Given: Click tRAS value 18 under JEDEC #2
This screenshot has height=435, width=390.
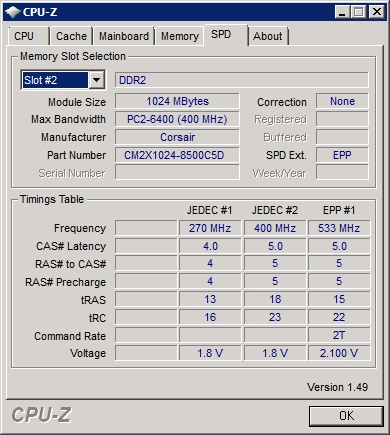Looking at the screenshot, I should (x=275, y=299).
